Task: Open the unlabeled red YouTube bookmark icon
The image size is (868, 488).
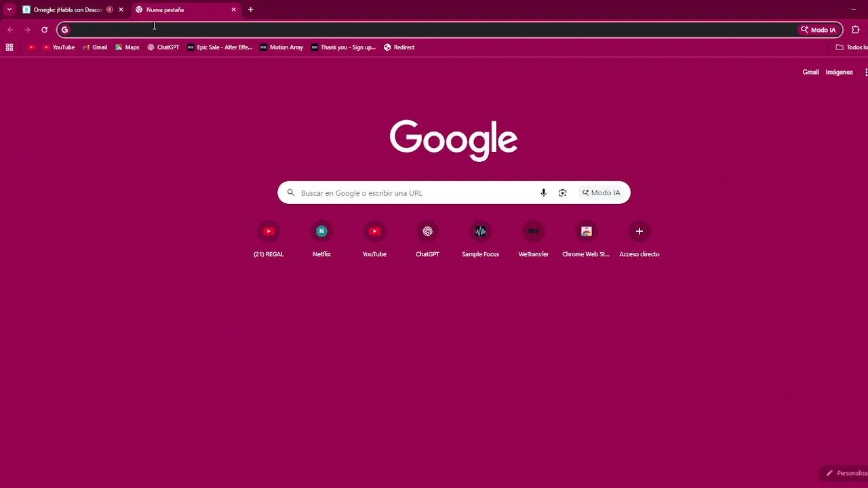Action: point(31,47)
